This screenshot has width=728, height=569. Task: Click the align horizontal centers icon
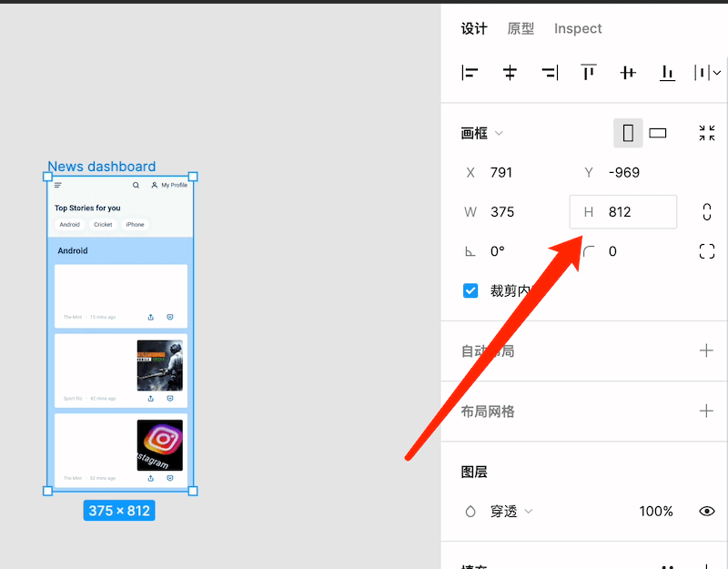pyautogui.click(x=510, y=72)
